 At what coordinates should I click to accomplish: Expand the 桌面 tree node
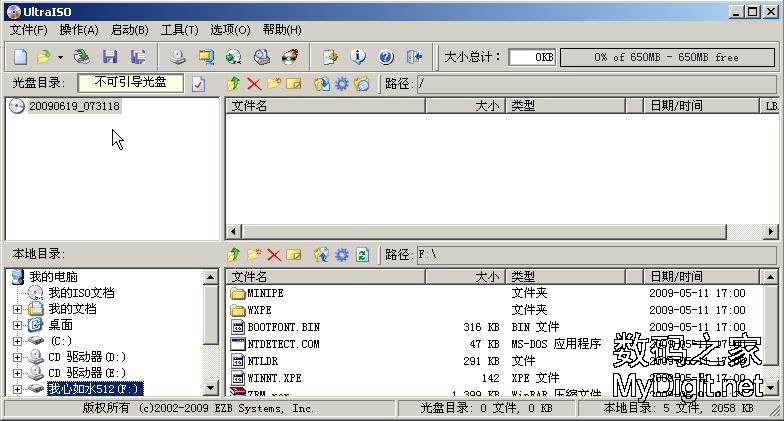pos(18,326)
